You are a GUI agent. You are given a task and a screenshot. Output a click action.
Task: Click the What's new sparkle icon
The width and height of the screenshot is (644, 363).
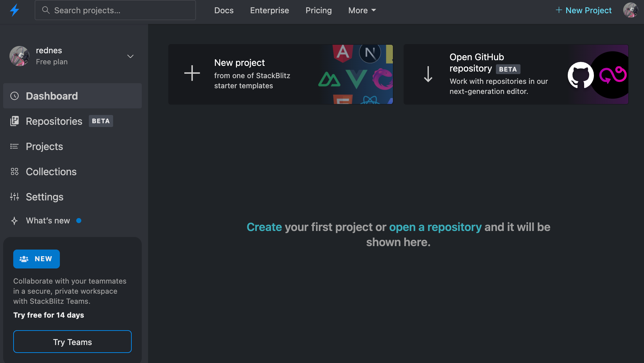[x=14, y=221]
